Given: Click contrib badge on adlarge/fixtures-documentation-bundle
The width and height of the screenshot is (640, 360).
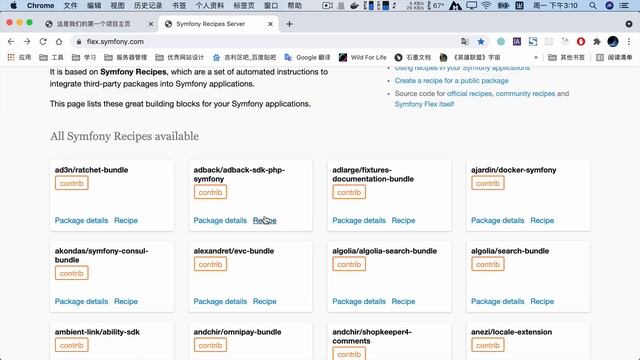Looking at the screenshot, I should [349, 192].
